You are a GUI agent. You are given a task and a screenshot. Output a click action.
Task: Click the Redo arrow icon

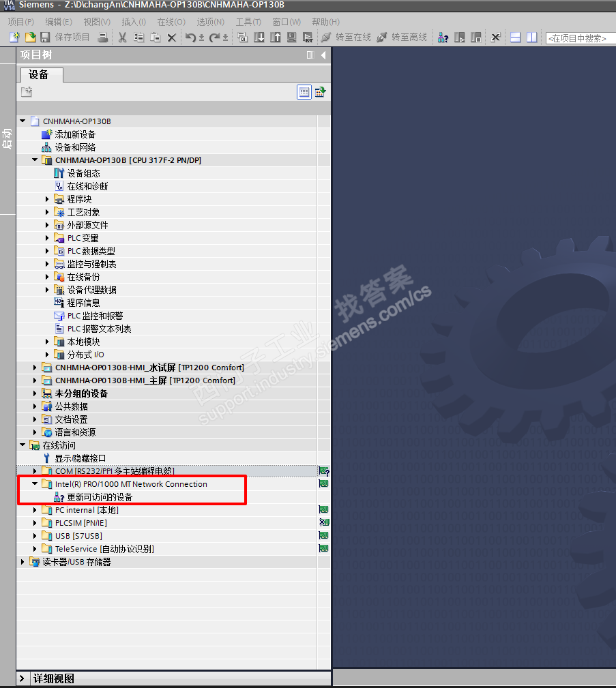coord(214,38)
